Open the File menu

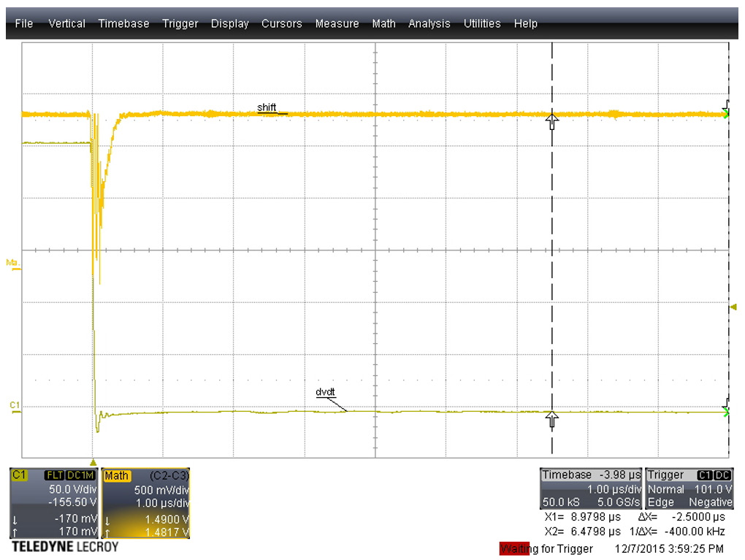pos(24,23)
